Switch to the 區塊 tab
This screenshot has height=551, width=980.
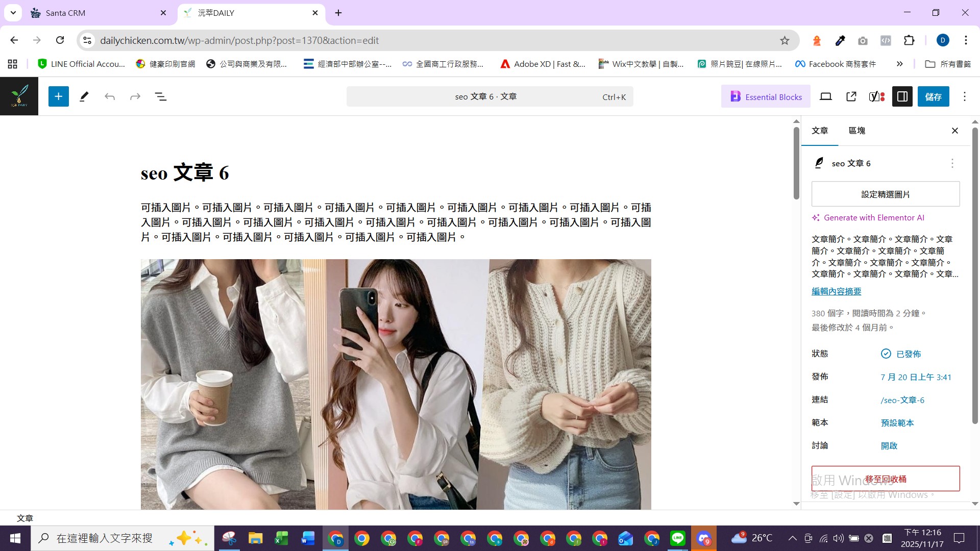click(856, 131)
